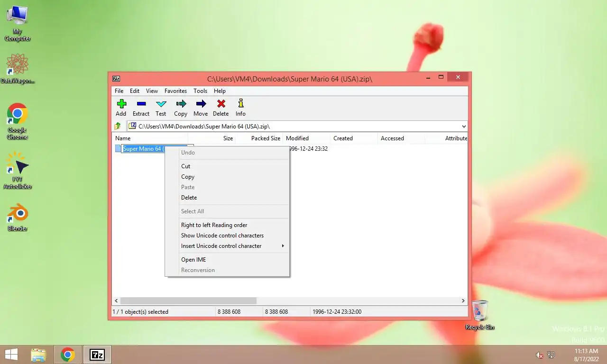Screen dimensions: 607x364
Task: Click the network tray icon
Action: click(x=551, y=355)
